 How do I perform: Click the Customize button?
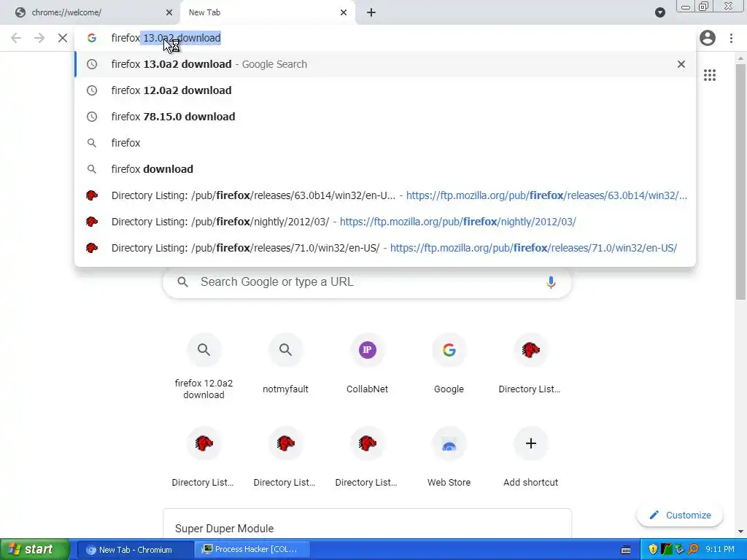680,516
